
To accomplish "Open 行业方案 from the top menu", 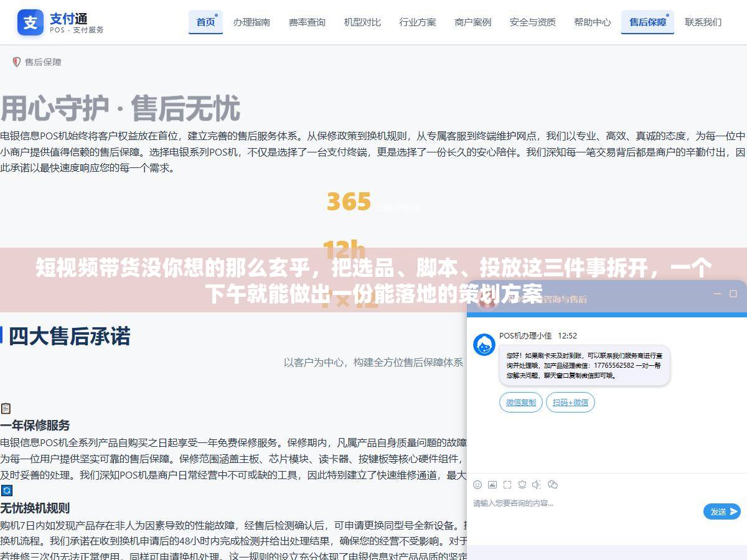I will click(418, 22).
